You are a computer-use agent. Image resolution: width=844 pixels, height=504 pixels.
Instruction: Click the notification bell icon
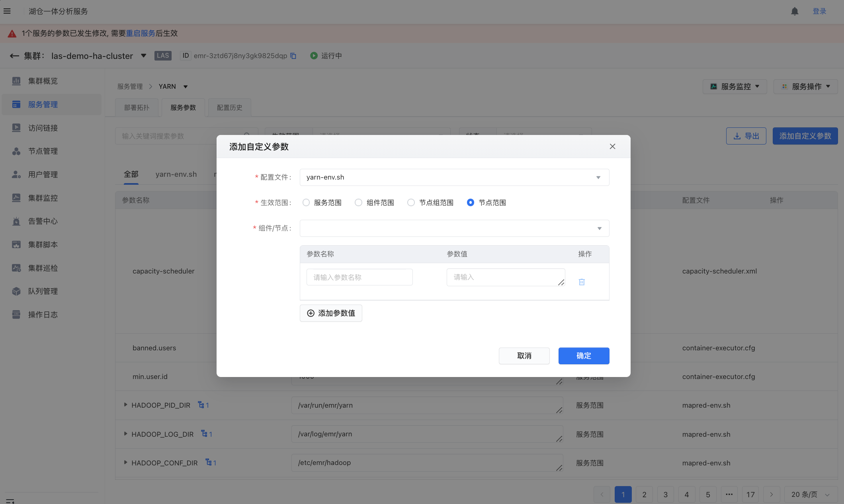pyautogui.click(x=795, y=11)
